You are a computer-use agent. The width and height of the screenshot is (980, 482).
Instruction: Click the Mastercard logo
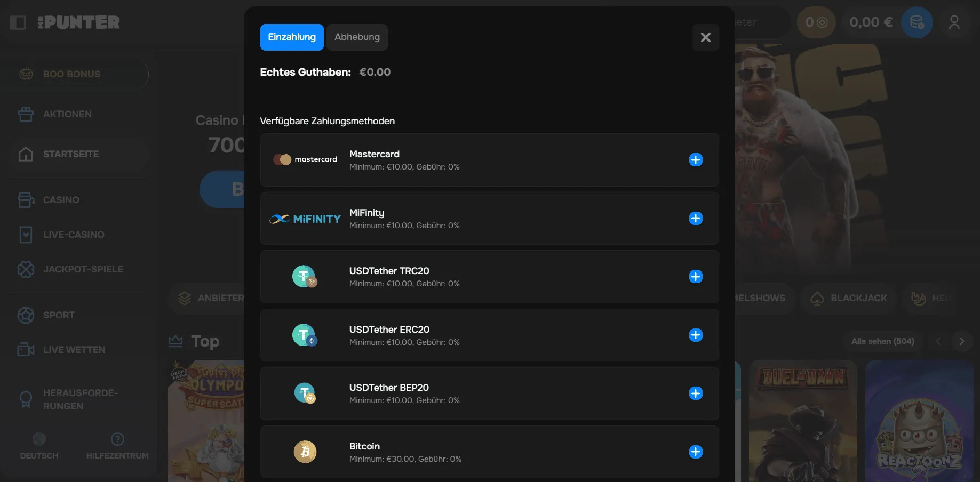coord(305,159)
